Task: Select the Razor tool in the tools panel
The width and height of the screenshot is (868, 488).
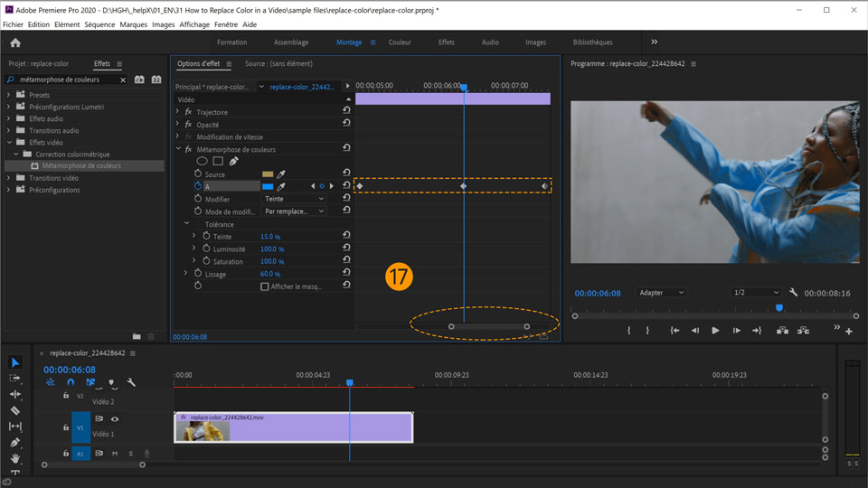Action: tap(14, 410)
